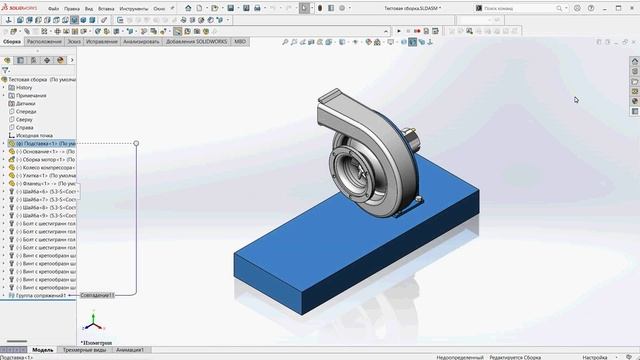Click the Play macro triangle icon
640x360 pixels.
399,31
